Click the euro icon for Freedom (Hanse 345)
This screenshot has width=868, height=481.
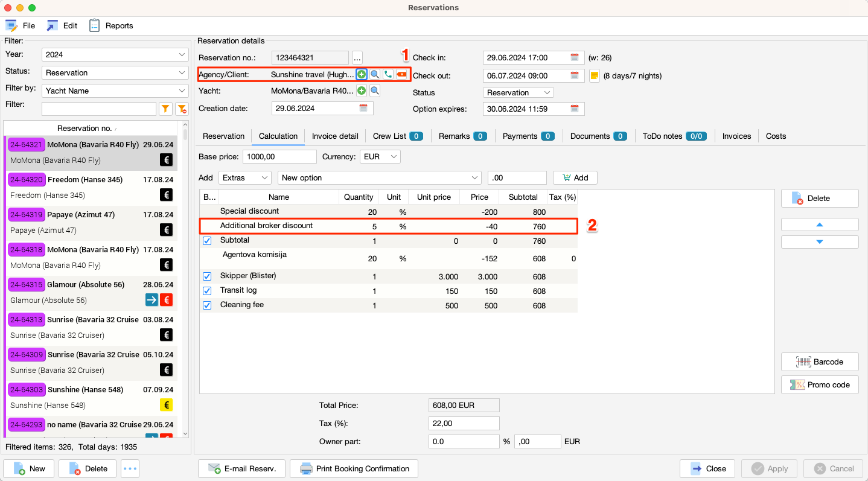[167, 195]
